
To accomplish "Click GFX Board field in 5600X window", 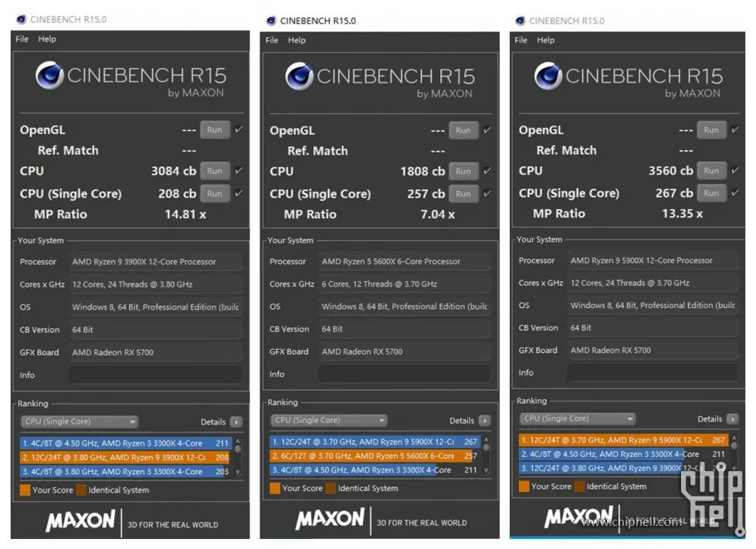I will [x=405, y=351].
